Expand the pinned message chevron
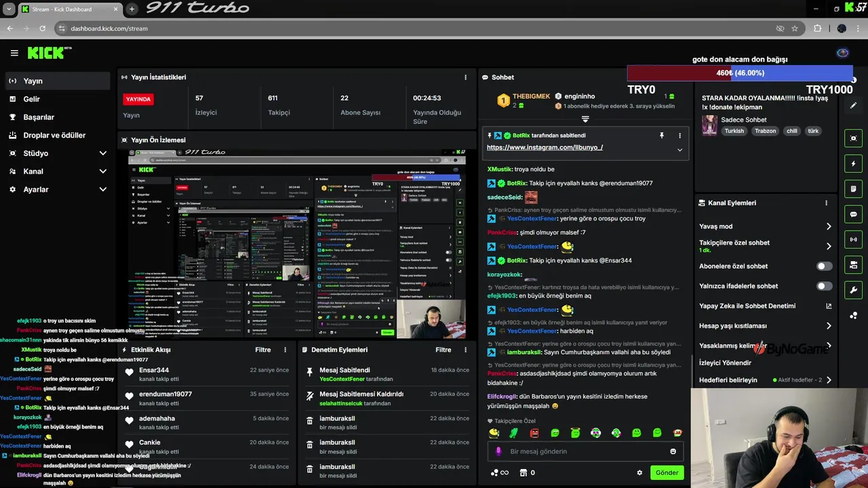Screen dimensions: 868x488 [679, 150]
